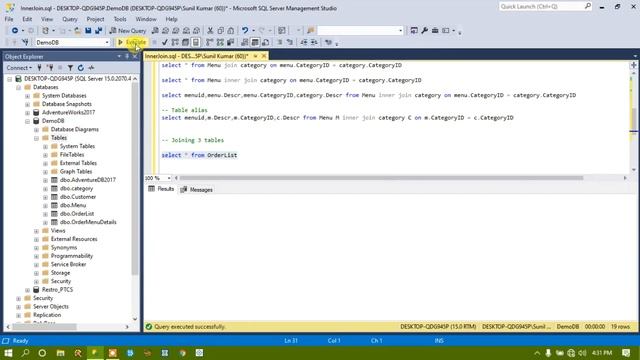640x360 pixels.
Task: Open the Tools menu
Action: click(120, 19)
